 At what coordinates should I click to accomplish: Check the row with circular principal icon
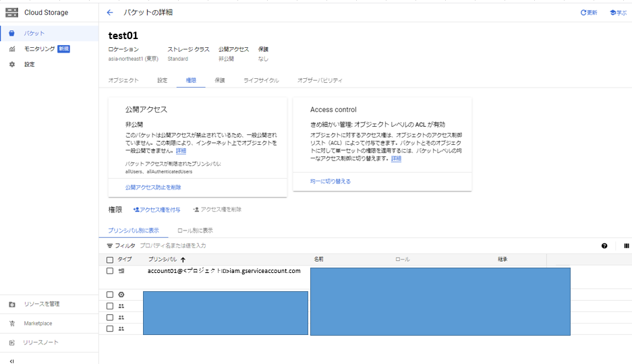(x=110, y=295)
